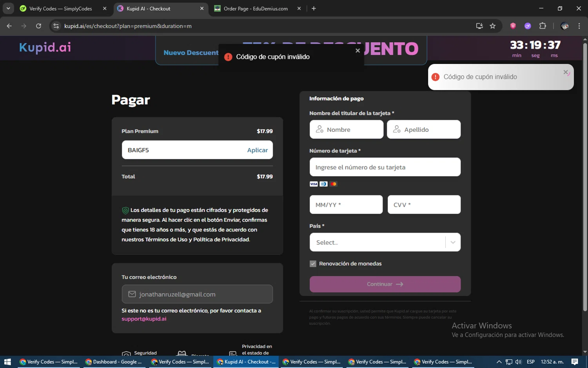
Task: Click the Mastercard icon
Action: 333,184
